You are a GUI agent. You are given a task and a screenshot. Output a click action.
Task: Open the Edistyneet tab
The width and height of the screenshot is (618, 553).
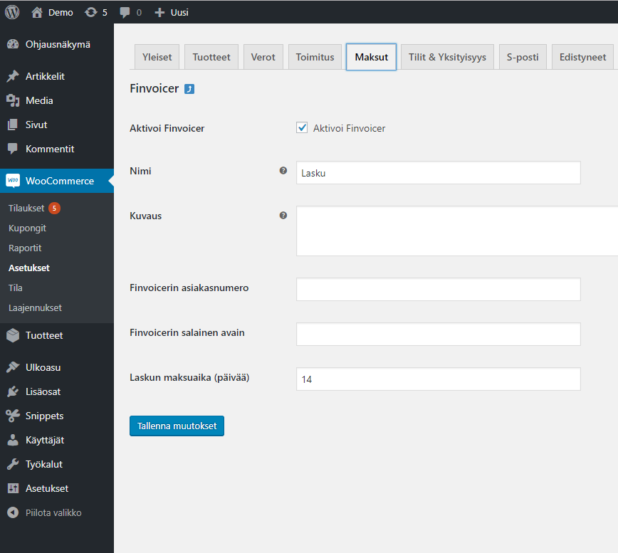click(583, 57)
